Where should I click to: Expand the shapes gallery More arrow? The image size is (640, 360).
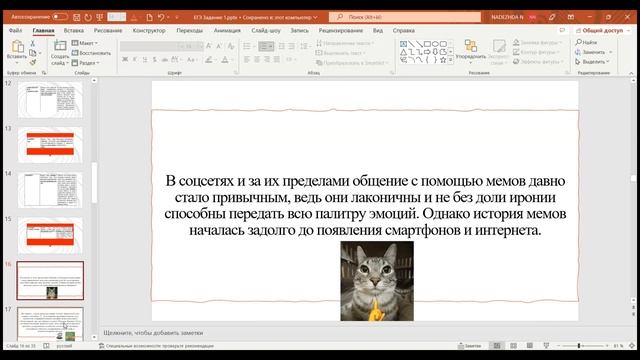[451, 60]
